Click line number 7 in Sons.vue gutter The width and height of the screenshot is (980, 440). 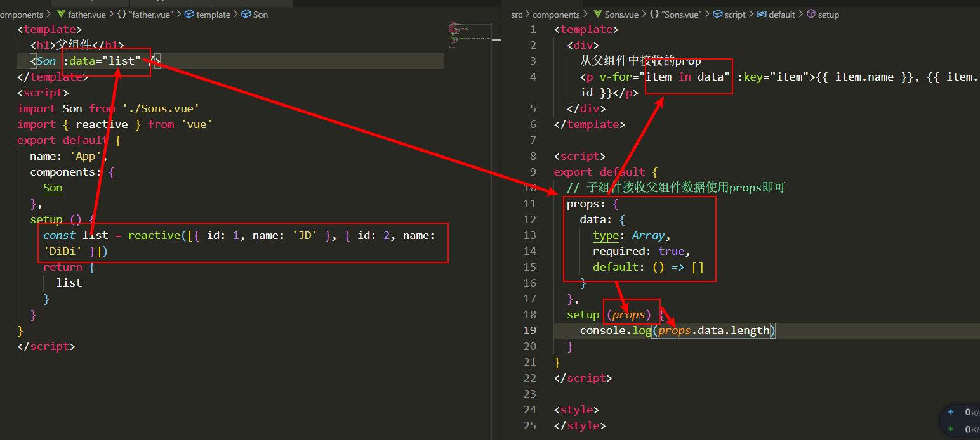click(x=533, y=140)
